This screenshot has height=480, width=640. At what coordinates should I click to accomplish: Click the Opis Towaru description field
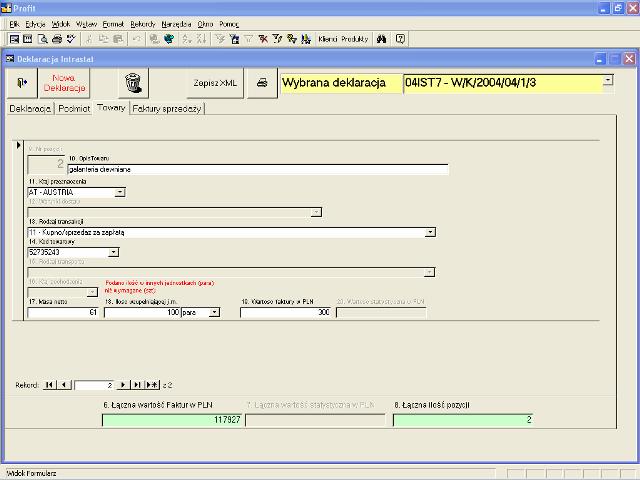coord(258,169)
